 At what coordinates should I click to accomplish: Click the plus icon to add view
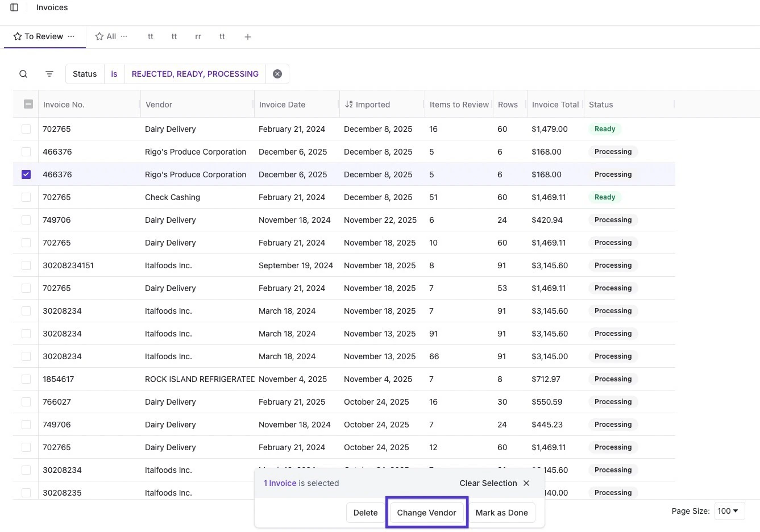(x=248, y=37)
